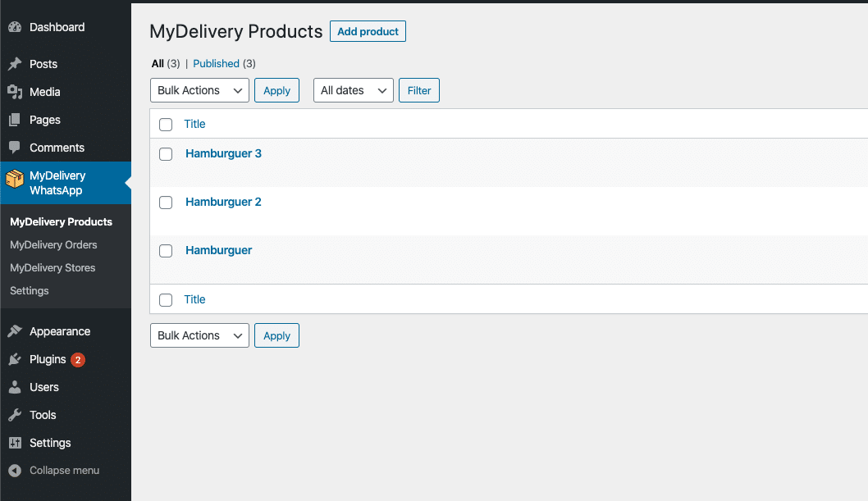Click the Tools wrench icon
The width and height of the screenshot is (868, 501).
[x=15, y=415]
